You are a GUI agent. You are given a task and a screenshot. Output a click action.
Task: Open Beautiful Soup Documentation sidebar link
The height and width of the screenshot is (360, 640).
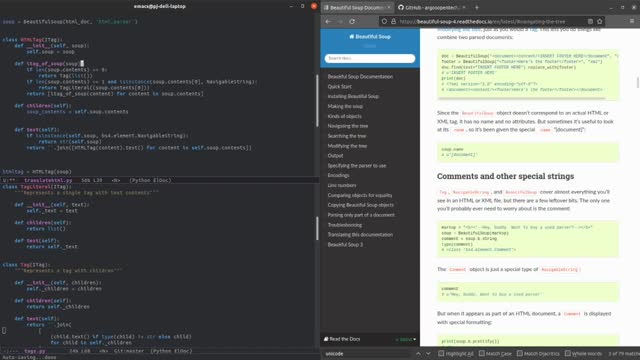[x=360, y=77]
